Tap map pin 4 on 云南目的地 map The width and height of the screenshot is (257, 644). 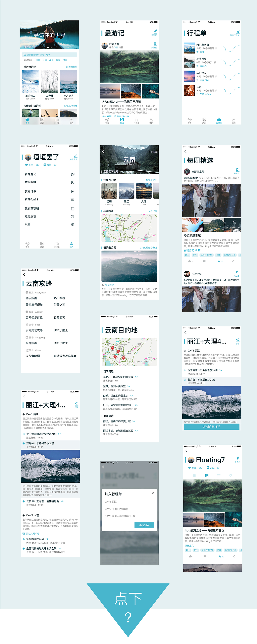123,358
